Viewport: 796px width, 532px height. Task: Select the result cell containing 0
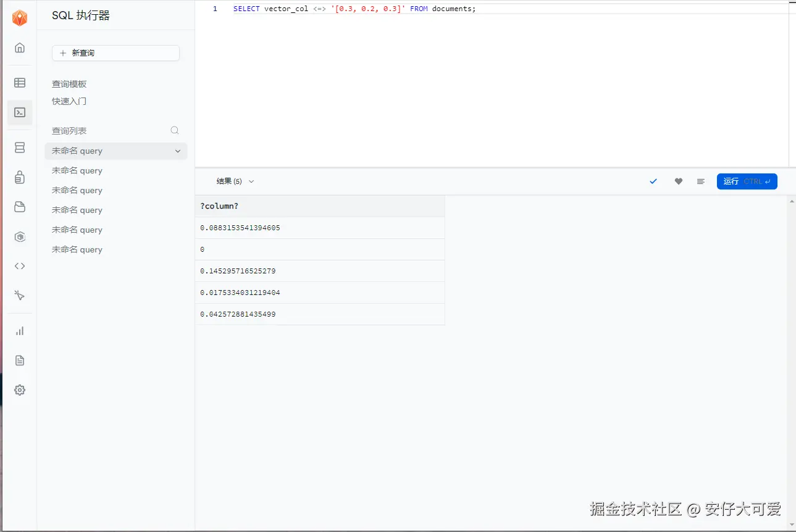[x=320, y=249]
